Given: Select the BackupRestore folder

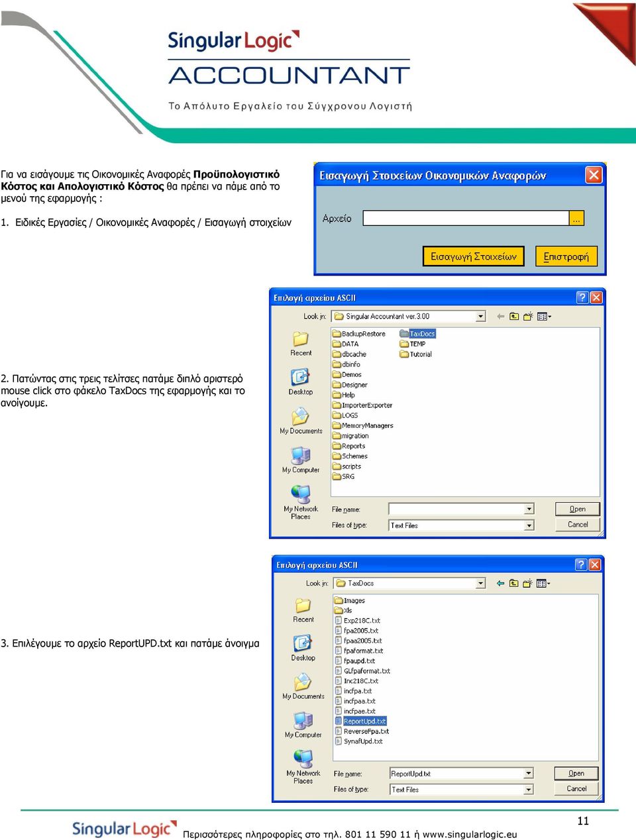Looking at the screenshot, I should (358, 334).
